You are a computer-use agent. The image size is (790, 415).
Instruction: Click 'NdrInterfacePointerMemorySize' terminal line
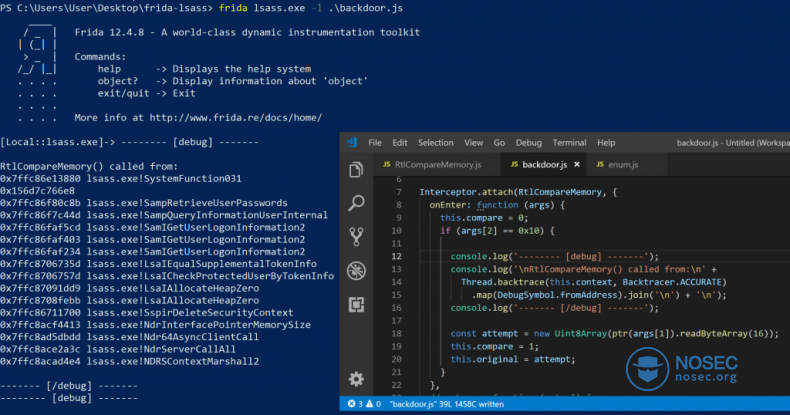click(155, 325)
